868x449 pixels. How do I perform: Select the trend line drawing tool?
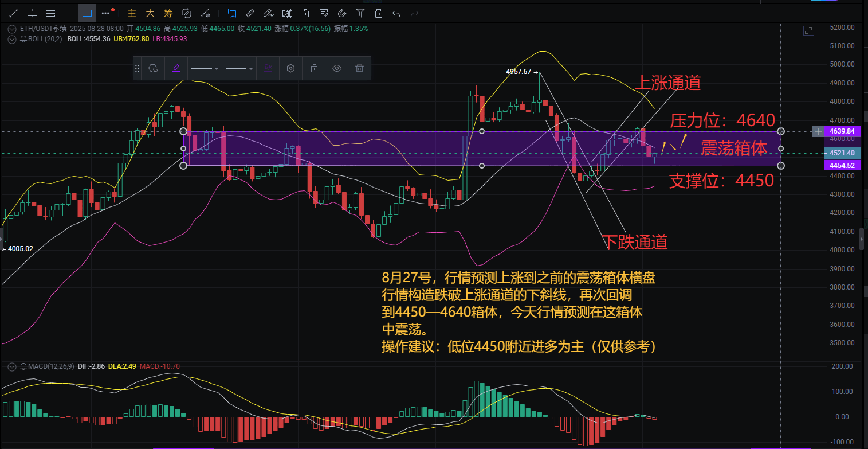(x=13, y=13)
